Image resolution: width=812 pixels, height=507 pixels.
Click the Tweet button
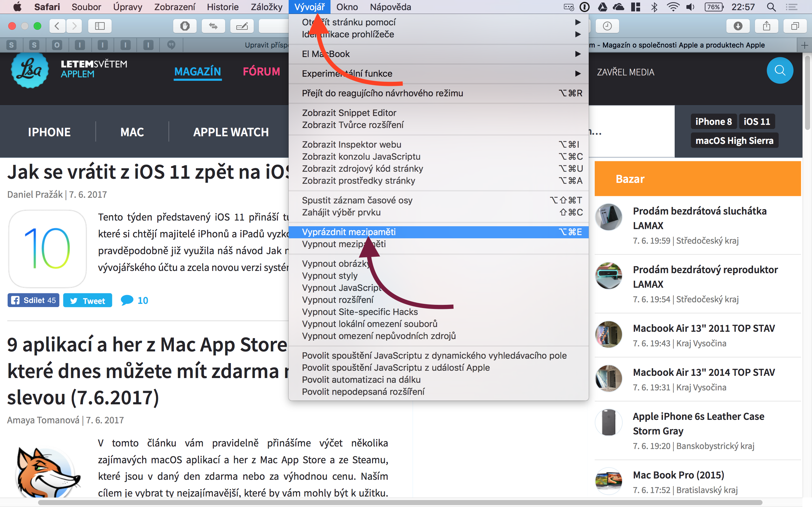88,301
